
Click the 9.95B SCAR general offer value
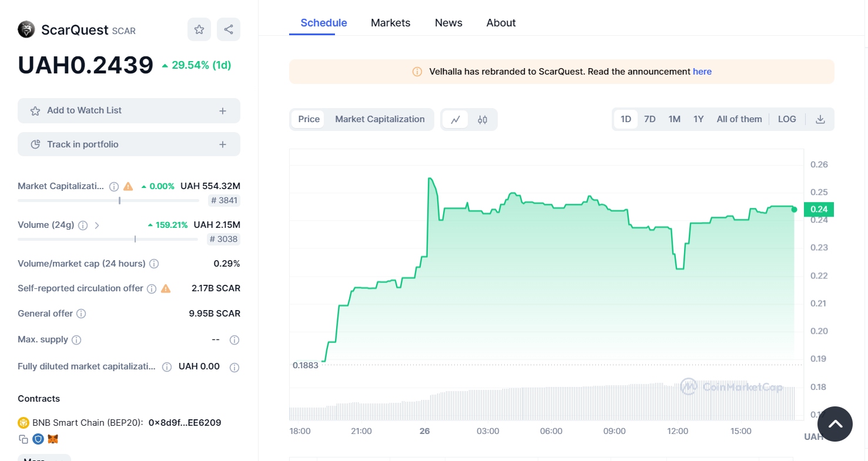pos(215,314)
